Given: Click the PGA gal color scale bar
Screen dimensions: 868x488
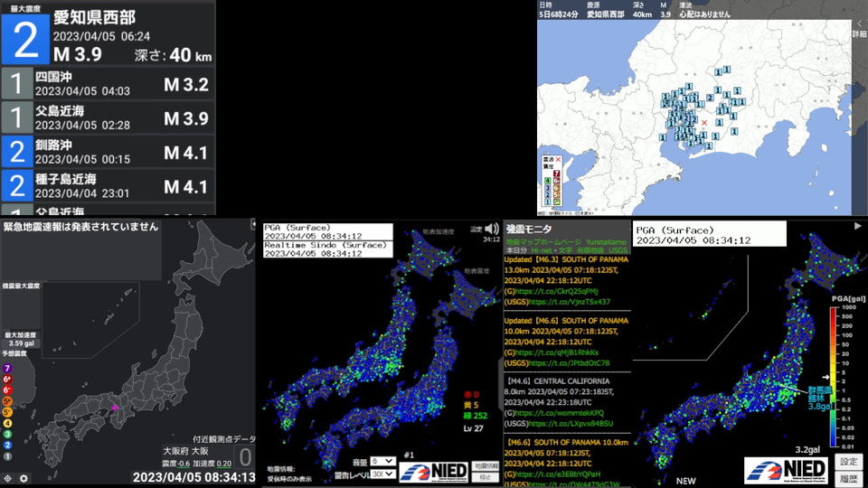Looking at the screenshot, I should tap(833, 377).
